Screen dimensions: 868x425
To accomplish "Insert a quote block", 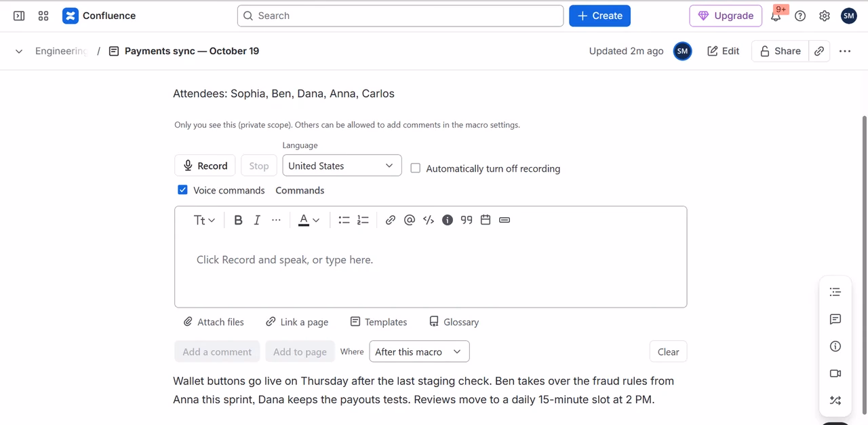I will click(467, 220).
